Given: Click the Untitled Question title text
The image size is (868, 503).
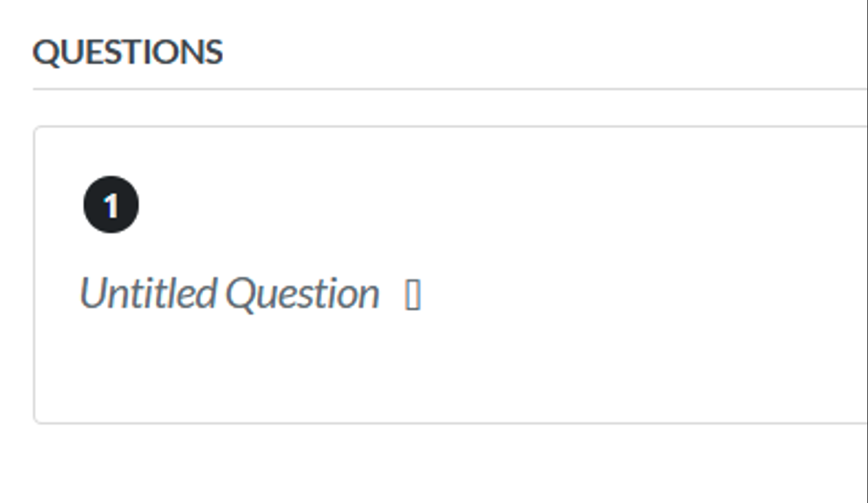Looking at the screenshot, I should (x=229, y=294).
